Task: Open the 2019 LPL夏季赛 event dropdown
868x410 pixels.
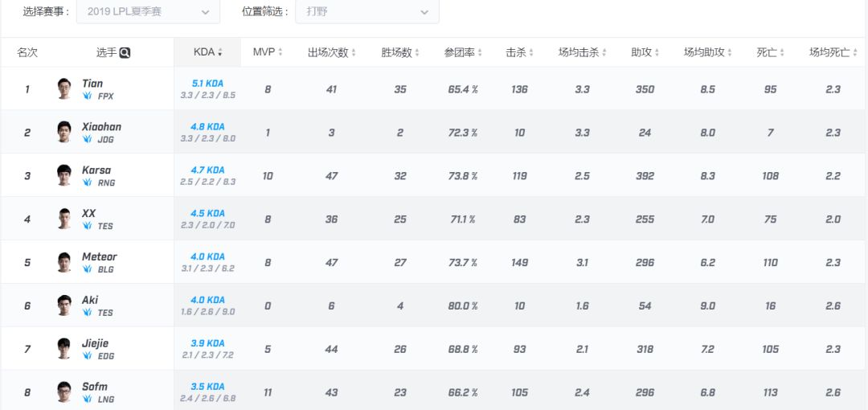Action: click(148, 11)
